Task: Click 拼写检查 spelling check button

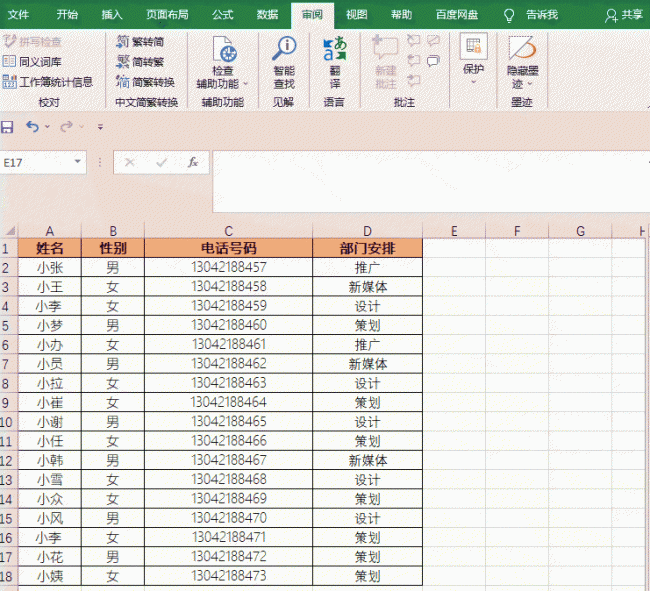Action: (x=32, y=41)
